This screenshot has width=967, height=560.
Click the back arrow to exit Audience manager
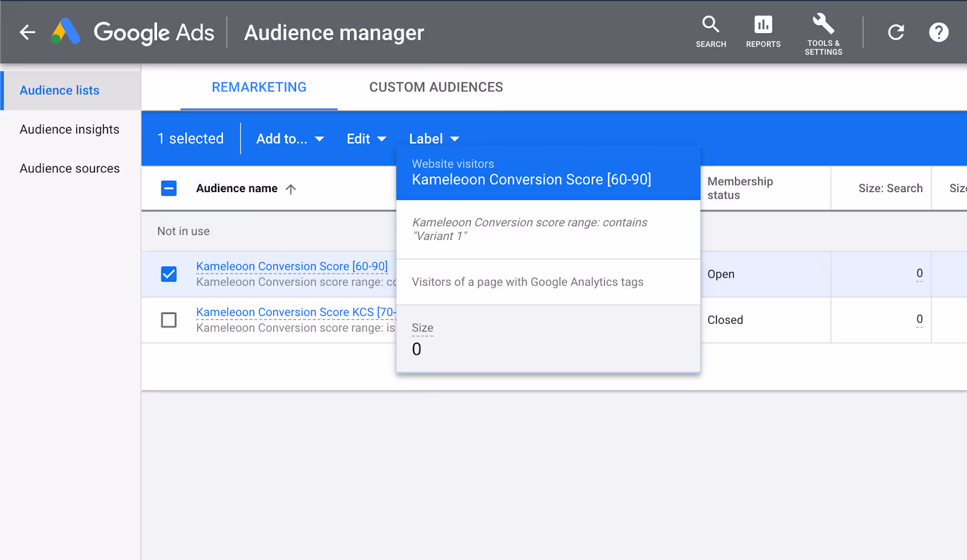27,32
